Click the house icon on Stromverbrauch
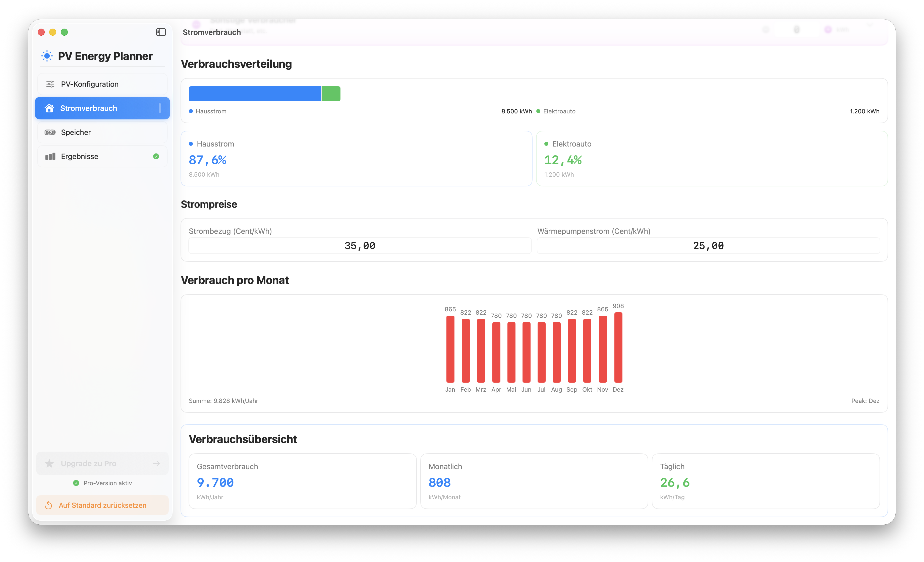Image resolution: width=924 pixels, height=562 pixels. pos(49,108)
